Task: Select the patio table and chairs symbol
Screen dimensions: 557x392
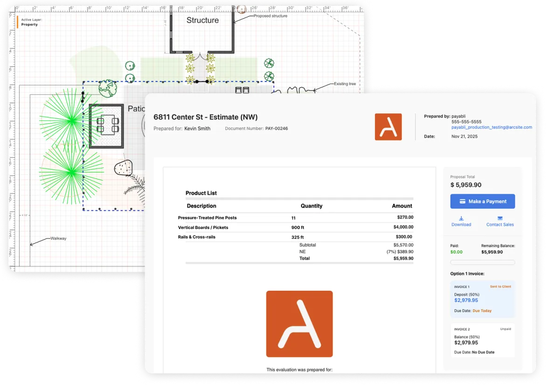Action: click(x=107, y=125)
